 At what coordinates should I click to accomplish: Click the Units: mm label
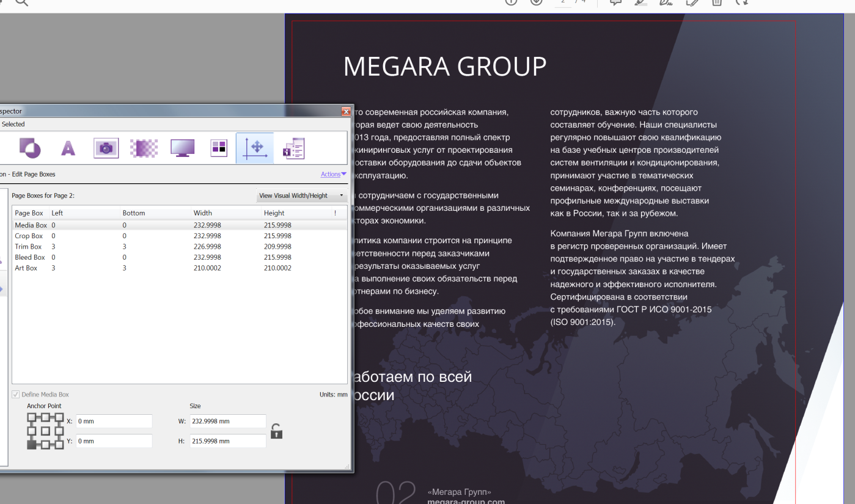point(333,395)
